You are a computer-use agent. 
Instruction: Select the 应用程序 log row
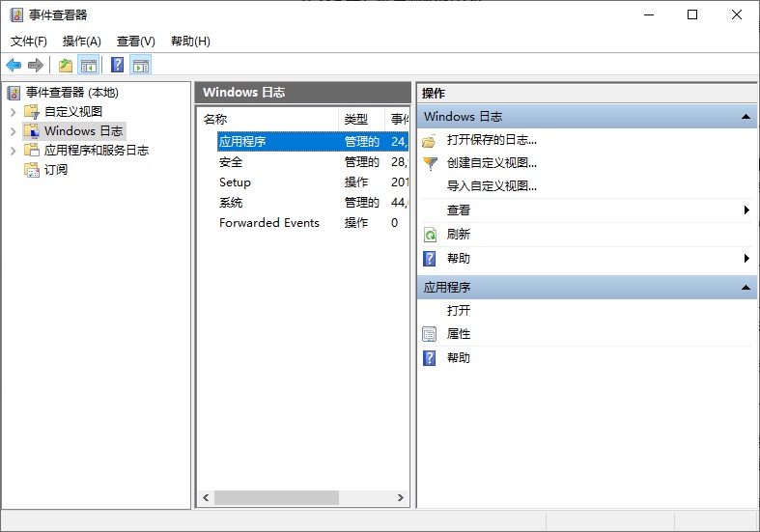pyautogui.click(x=313, y=142)
